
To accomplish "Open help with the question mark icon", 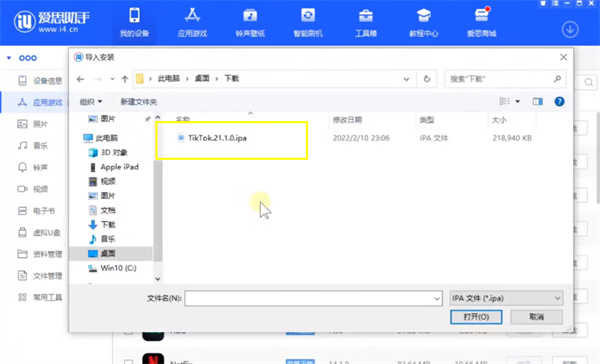I will (x=559, y=101).
